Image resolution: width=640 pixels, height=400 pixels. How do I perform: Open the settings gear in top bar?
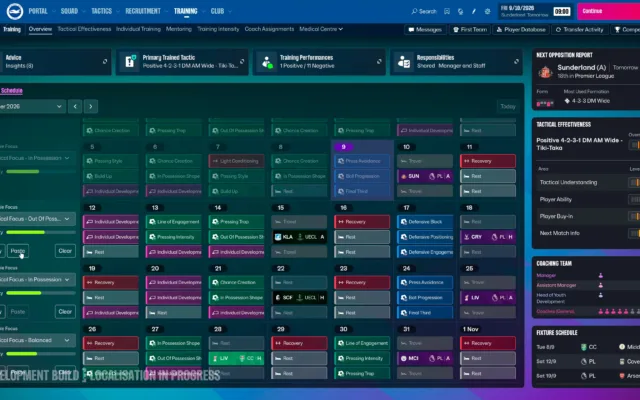(487, 11)
